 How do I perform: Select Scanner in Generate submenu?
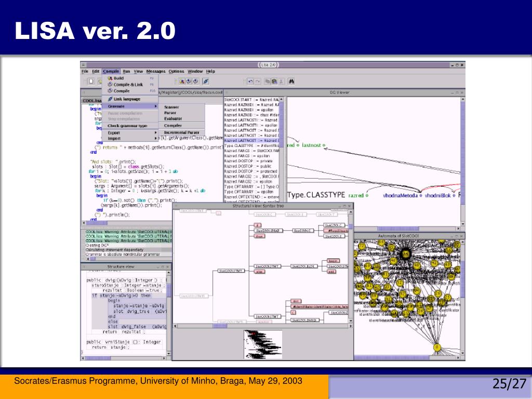point(182,107)
